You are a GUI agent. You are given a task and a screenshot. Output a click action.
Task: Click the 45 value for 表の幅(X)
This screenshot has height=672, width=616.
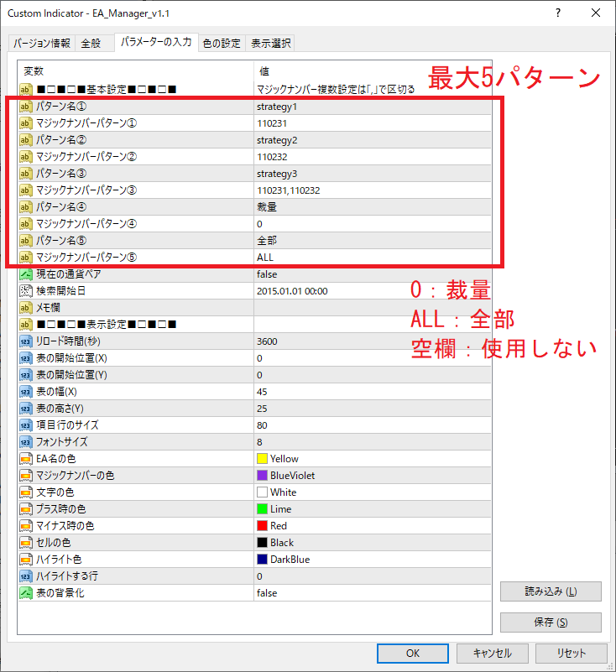(373, 391)
